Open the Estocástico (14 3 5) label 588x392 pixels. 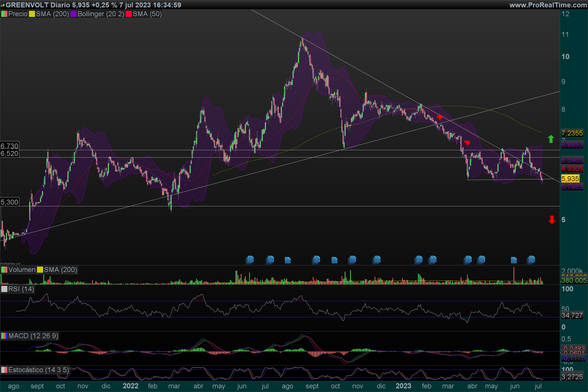coord(38,370)
